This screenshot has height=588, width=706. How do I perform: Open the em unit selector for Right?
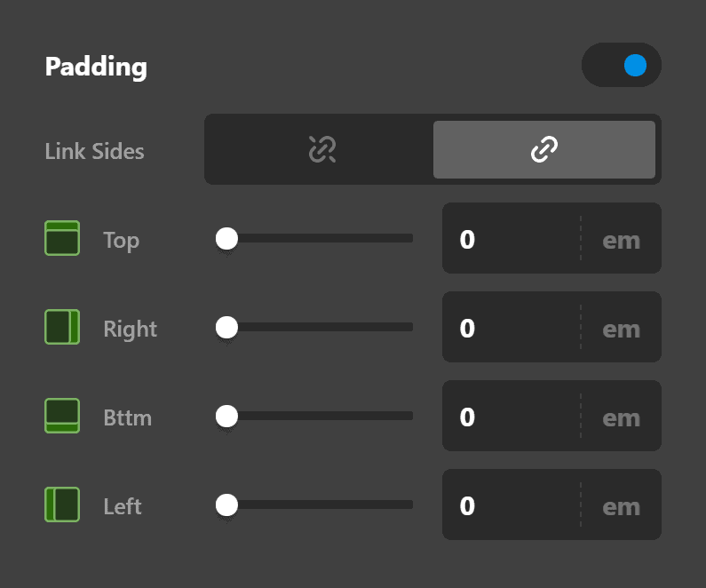(621, 329)
